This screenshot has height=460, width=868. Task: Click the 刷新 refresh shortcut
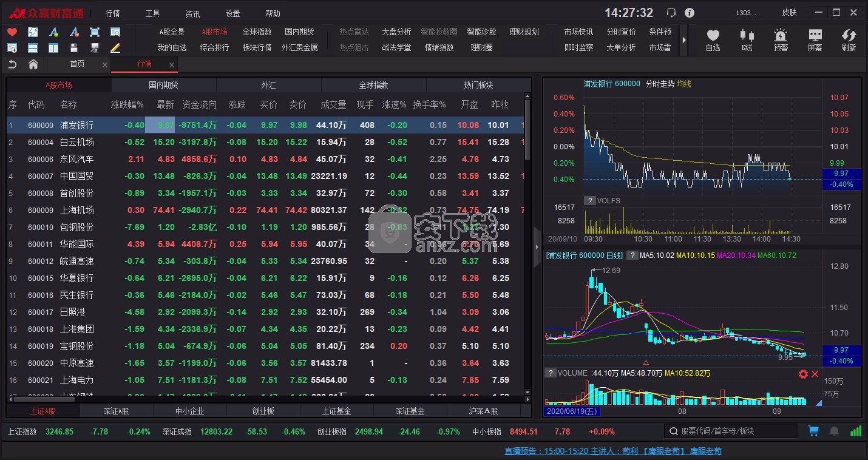click(x=849, y=40)
